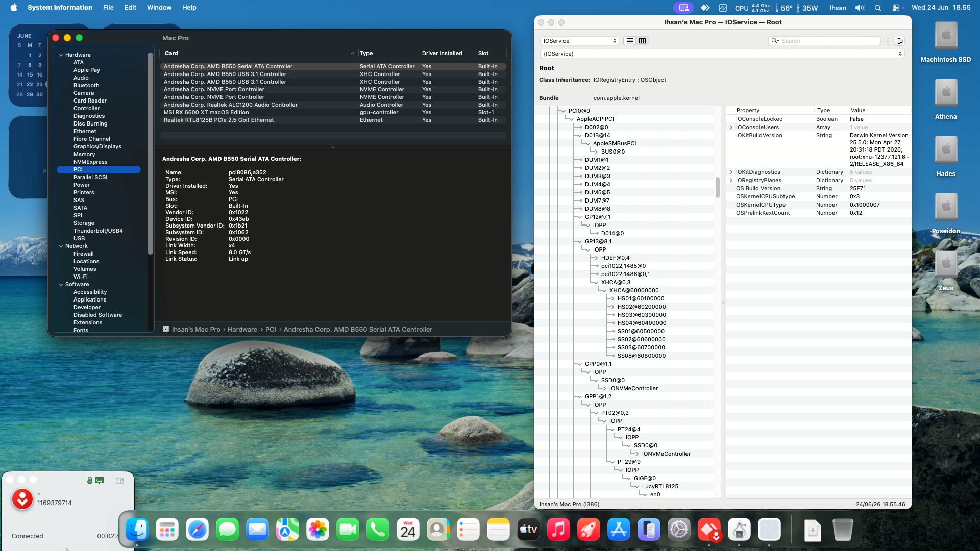The width and height of the screenshot is (980, 551).
Task: Open the Window menu
Action: point(159,8)
